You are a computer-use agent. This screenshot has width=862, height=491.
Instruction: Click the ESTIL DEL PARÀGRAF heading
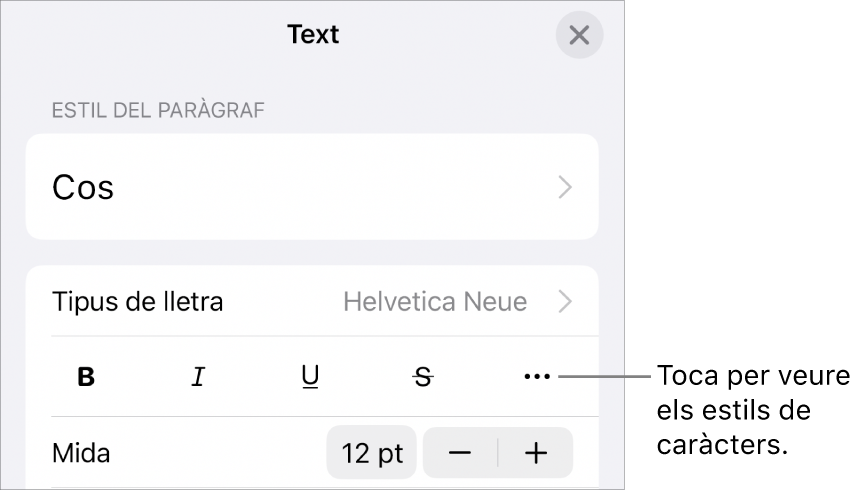click(x=158, y=110)
